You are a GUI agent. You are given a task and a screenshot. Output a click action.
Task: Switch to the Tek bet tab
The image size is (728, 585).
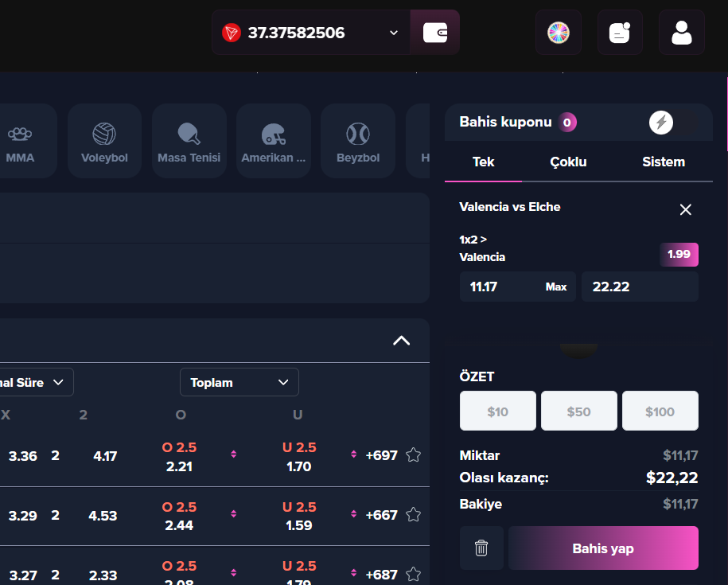483,162
